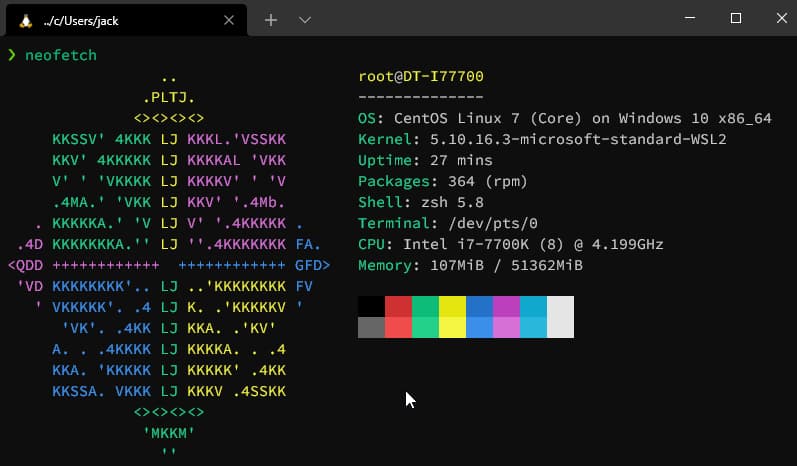Click the Uptime: 27 mins line
Screen dimensions: 797x466
coord(425,160)
